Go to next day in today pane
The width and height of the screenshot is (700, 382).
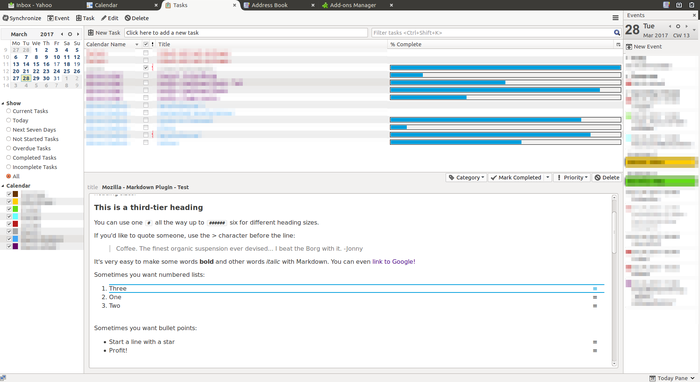pos(686,26)
